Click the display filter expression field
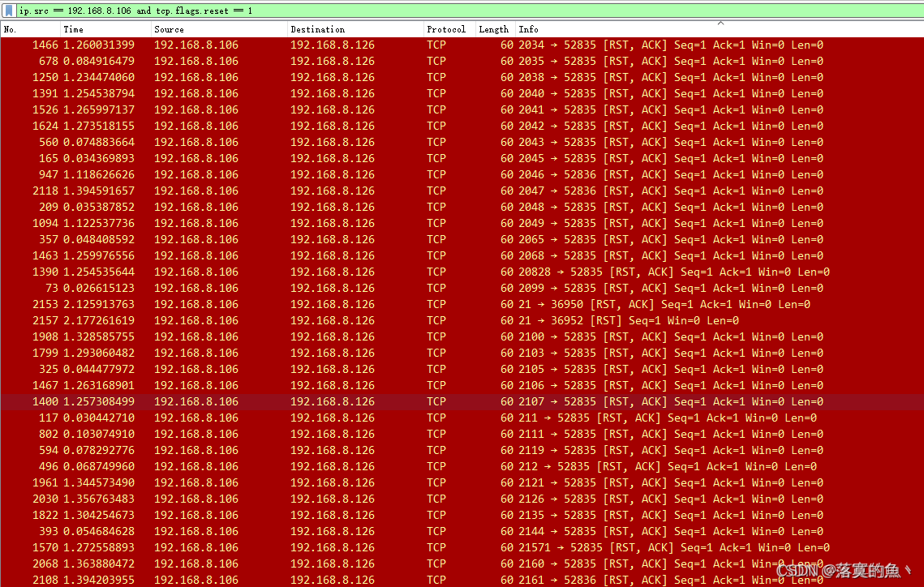Screen dimensions: 924x587 [471, 11]
